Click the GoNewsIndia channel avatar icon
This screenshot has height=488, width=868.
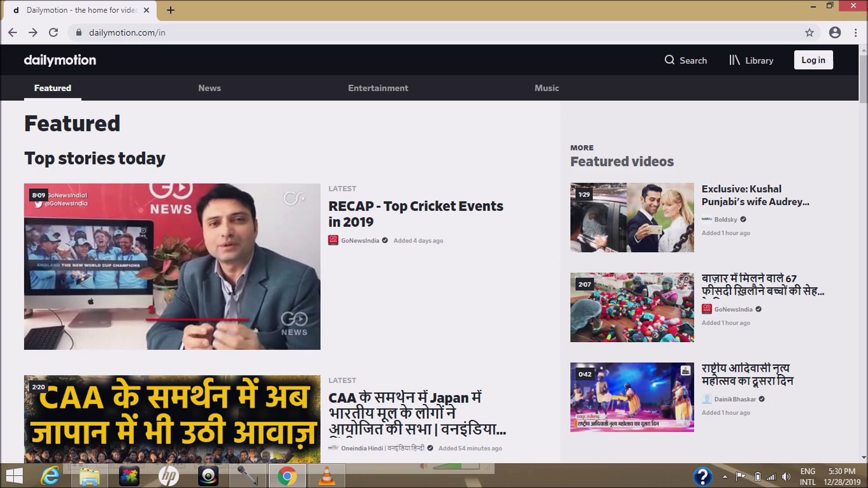(x=333, y=240)
